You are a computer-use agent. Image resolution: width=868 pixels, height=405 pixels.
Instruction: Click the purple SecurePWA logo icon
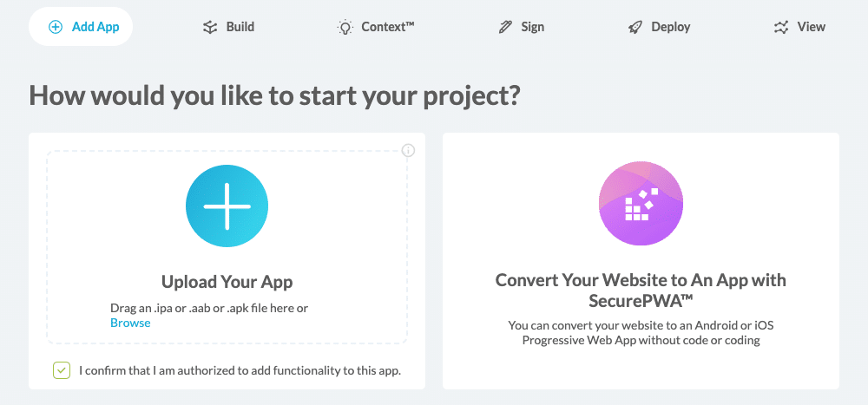(641, 202)
